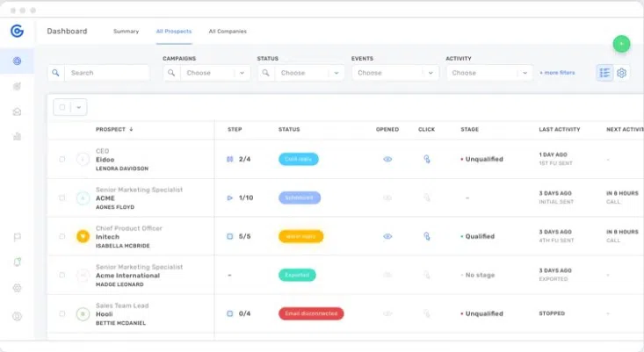The height and width of the screenshot is (352, 644).
Task: Expand the Activity filter dropdown
Action: click(489, 73)
